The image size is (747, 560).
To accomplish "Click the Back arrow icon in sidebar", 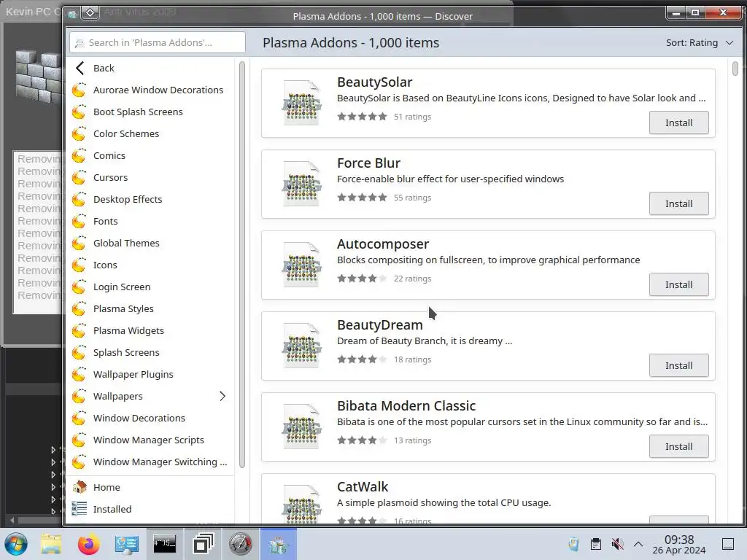I will (x=80, y=68).
